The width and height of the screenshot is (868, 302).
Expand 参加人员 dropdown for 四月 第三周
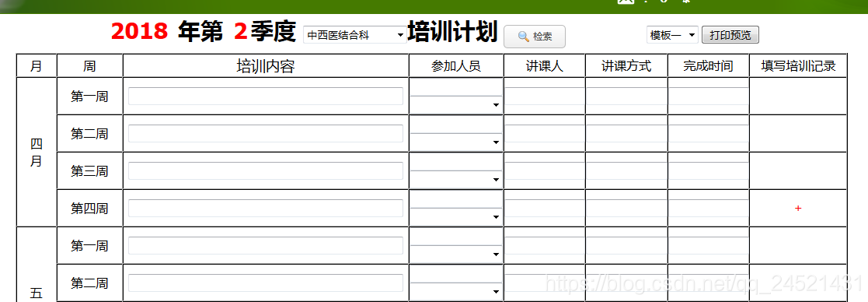pyautogui.click(x=456, y=180)
